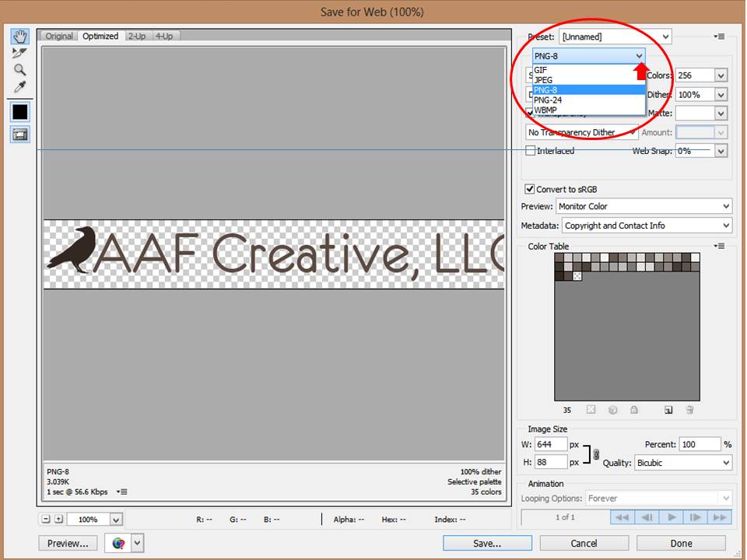Select the Hand tool

[x=20, y=37]
